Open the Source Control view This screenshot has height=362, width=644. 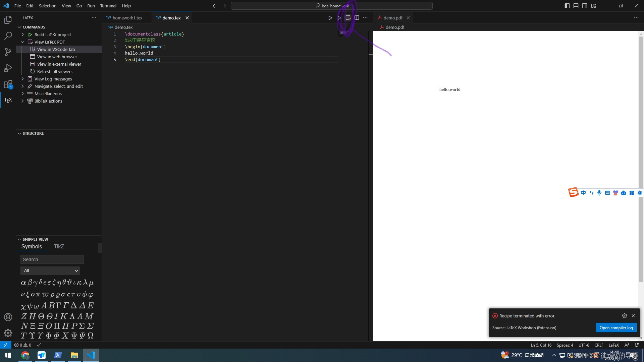pyautogui.click(x=8, y=52)
